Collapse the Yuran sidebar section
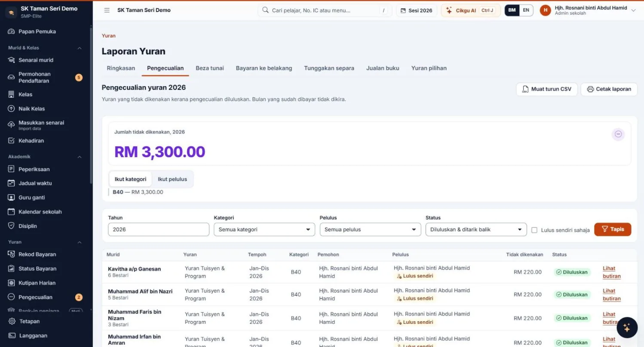This screenshot has width=644, height=347. coord(80,242)
